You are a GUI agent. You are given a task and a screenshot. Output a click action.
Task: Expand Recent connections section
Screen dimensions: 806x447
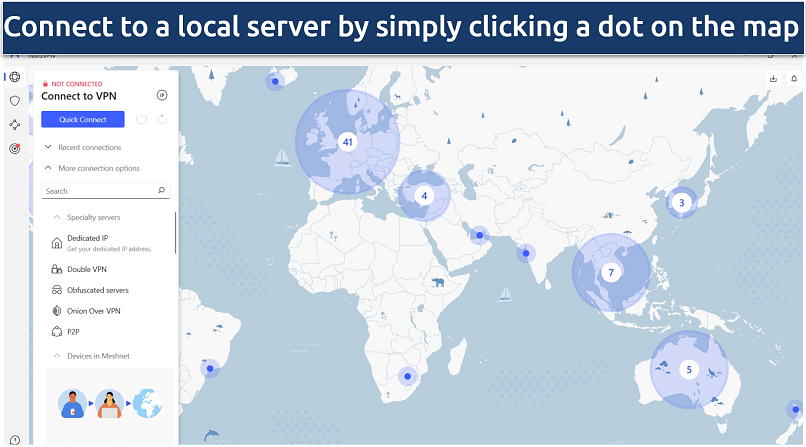coord(48,147)
